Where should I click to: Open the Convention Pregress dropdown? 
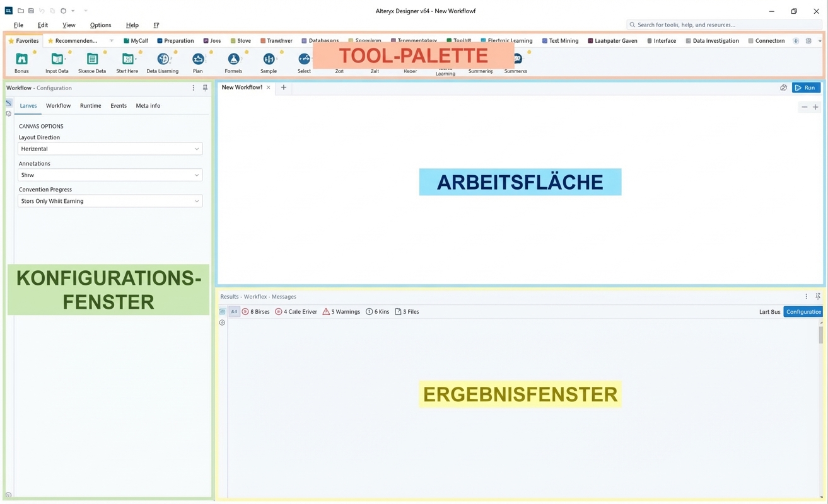(110, 200)
